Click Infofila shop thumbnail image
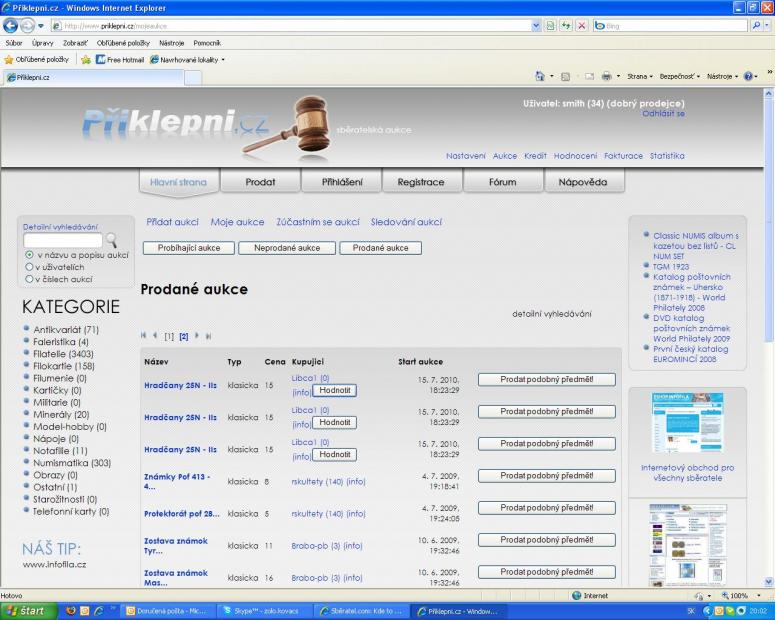 coord(688,422)
